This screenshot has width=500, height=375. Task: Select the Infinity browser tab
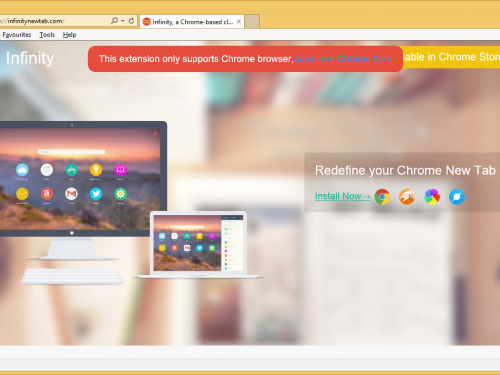click(192, 22)
